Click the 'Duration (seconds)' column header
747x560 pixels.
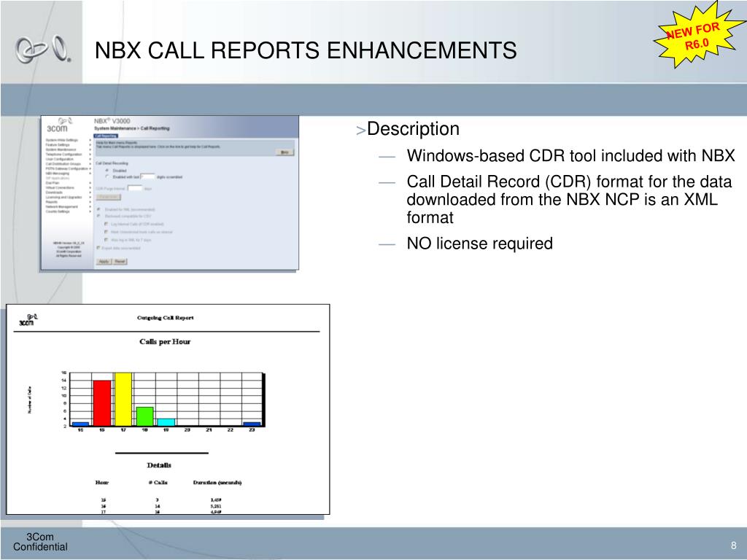pos(217,483)
